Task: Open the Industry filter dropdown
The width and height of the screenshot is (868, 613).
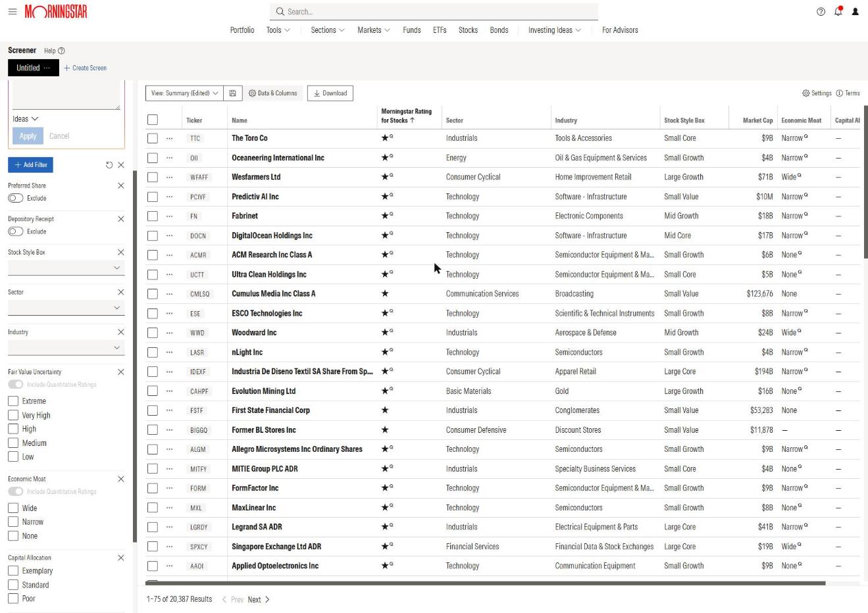Action: tap(66, 347)
